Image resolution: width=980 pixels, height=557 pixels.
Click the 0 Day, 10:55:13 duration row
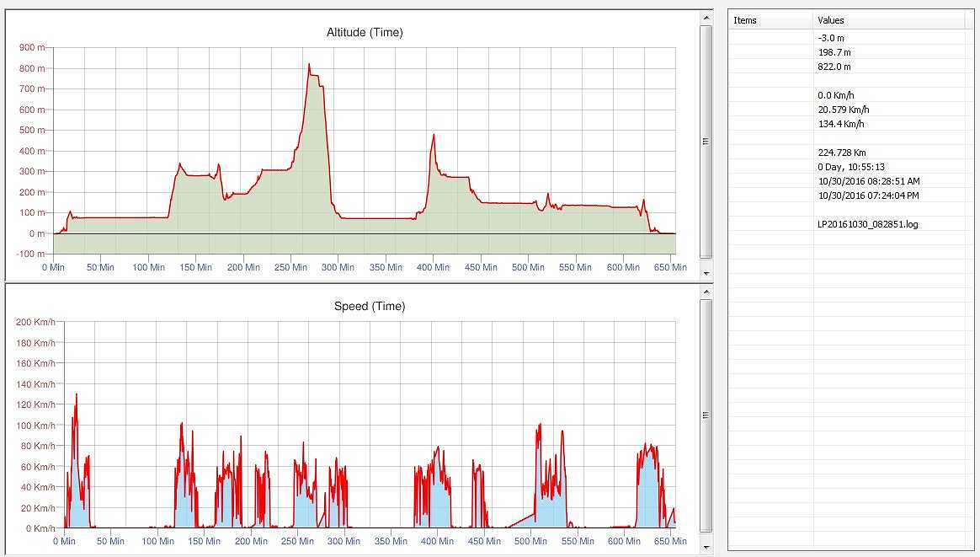(851, 167)
